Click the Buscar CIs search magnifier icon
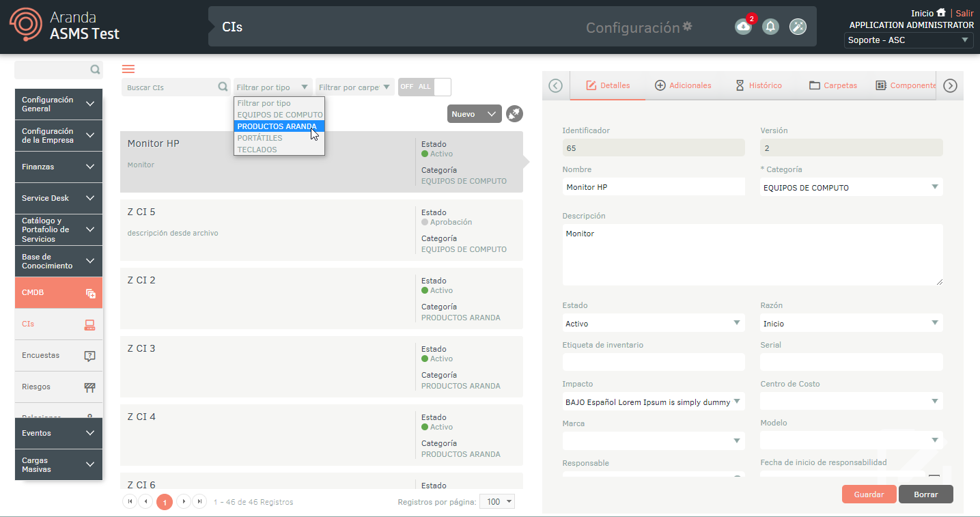 click(x=223, y=87)
